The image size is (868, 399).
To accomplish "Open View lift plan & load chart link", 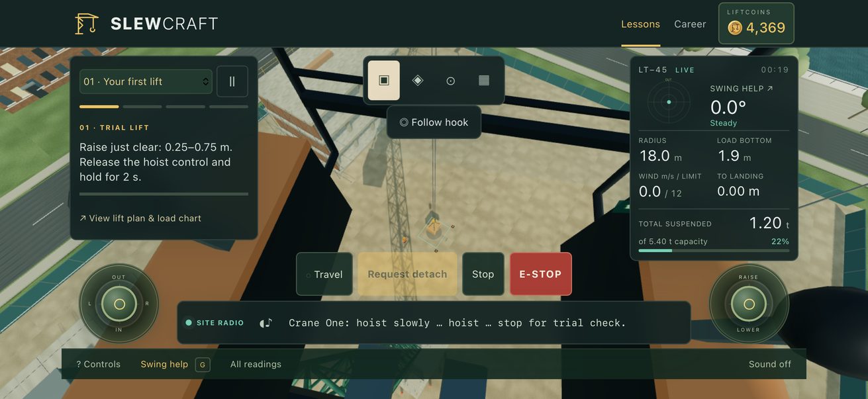I will click(140, 218).
